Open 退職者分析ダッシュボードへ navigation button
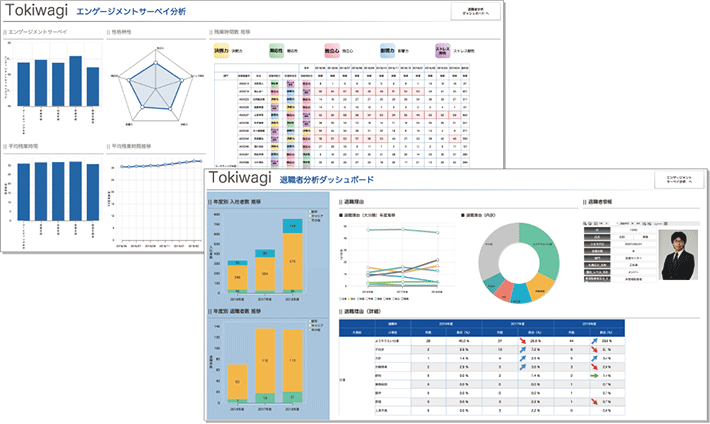Screen dimensions: 710x424 [481, 12]
